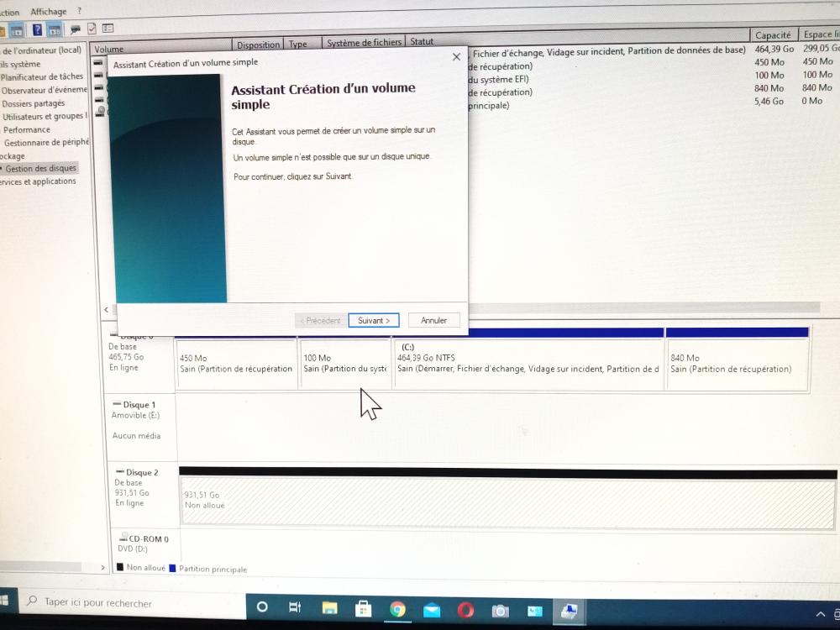Select Dossiers partagés in the tree
This screenshot has height=630, width=840.
pyautogui.click(x=34, y=103)
